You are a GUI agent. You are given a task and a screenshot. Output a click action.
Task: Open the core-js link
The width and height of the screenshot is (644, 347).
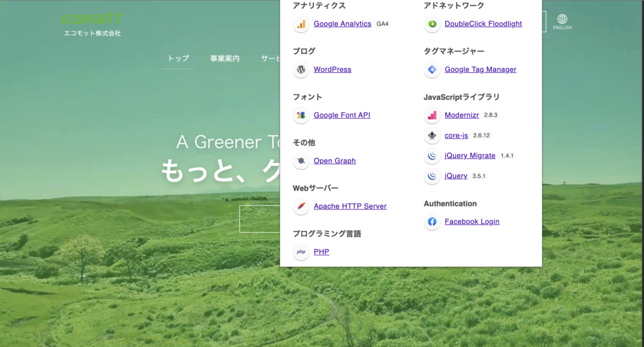pos(457,136)
